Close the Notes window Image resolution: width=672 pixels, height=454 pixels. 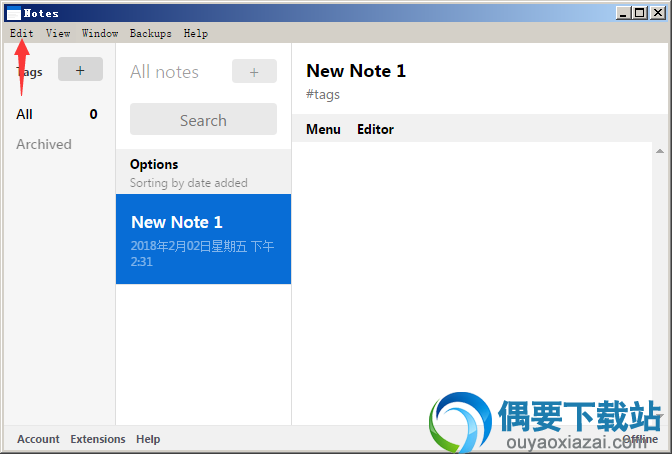657,13
